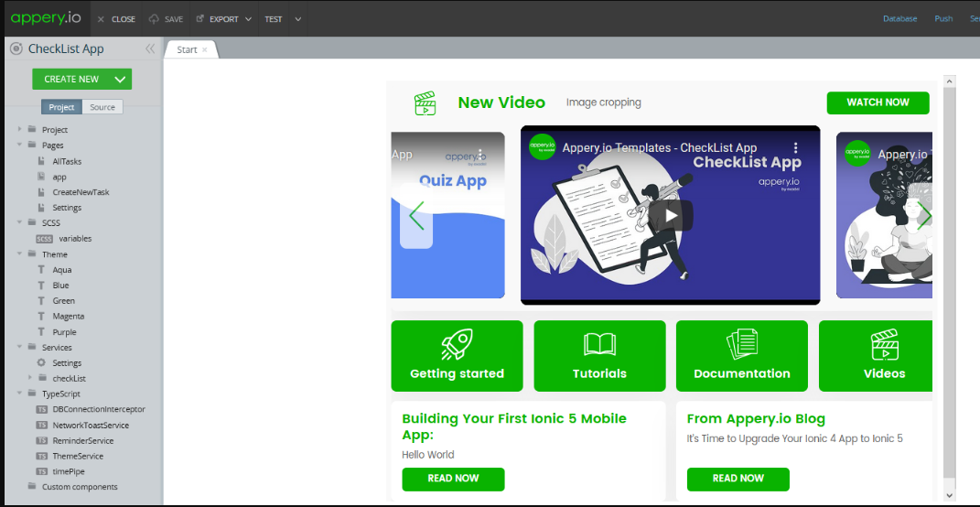980x507 pixels.
Task: Open NetworkToastService TypeScript file
Action: pos(91,426)
